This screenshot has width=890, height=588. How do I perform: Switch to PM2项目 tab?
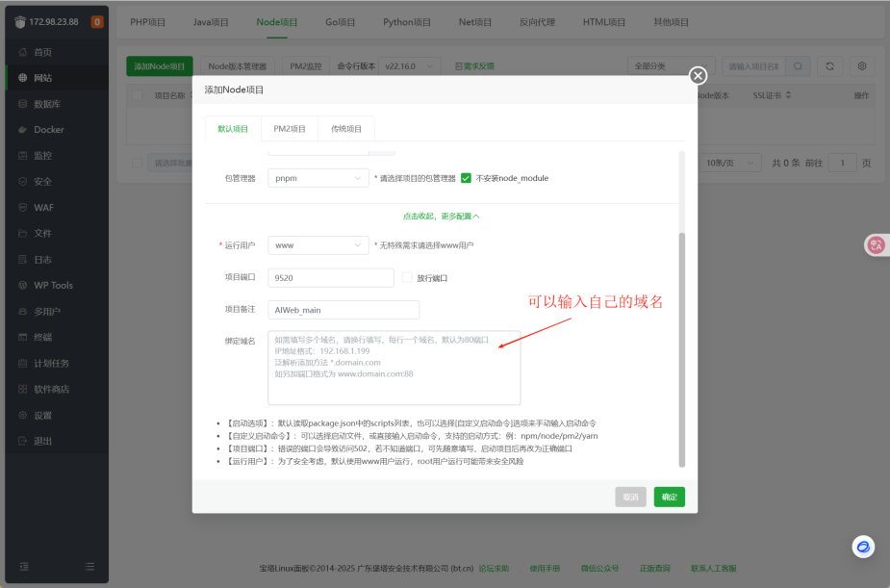[290, 129]
